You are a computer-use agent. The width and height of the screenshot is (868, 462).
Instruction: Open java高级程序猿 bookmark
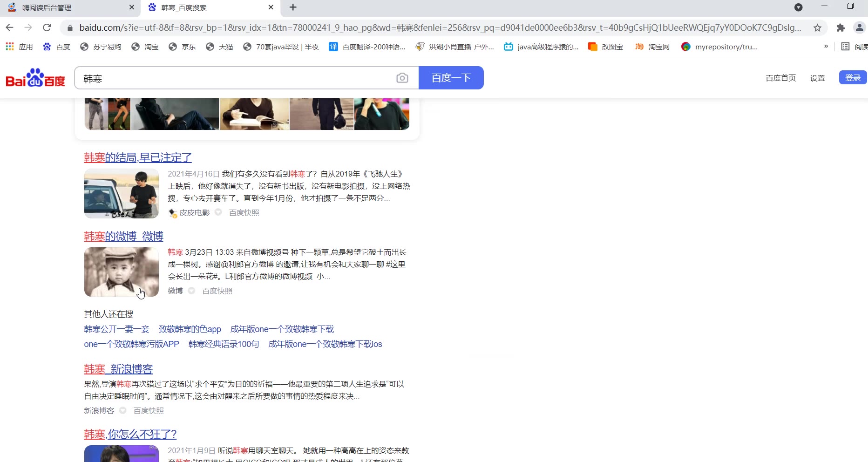[541, 47]
